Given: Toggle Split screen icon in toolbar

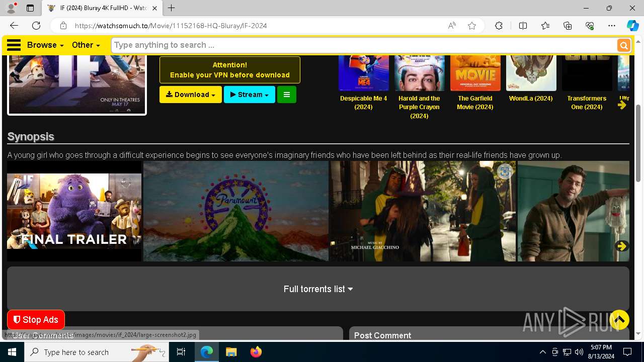Looking at the screenshot, I should click(523, 26).
